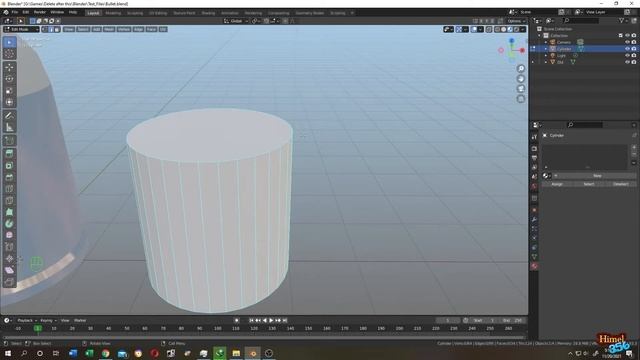Switch to face select mode
Image resolution: width=640 pixels, height=360 pixels.
pyautogui.click(x=57, y=29)
